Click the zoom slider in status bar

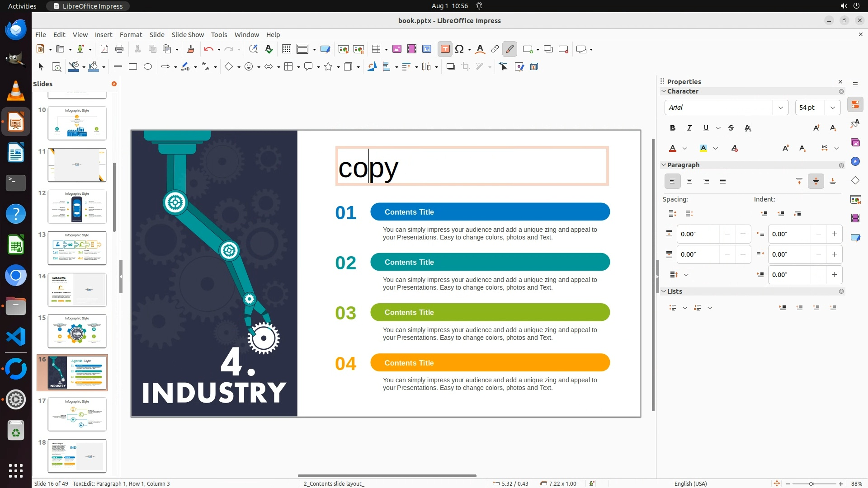[x=811, y=483]
